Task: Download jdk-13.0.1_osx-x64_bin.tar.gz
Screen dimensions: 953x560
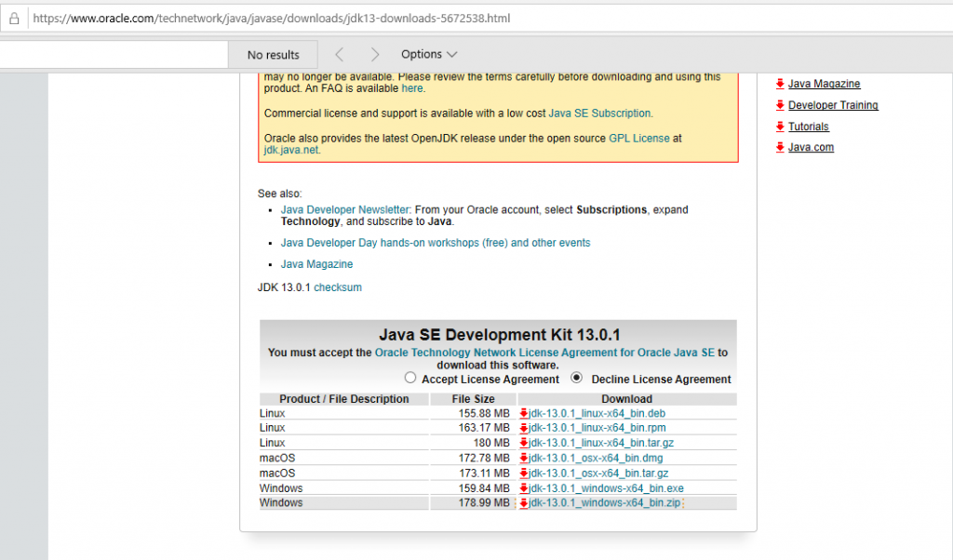Action: click(598, 473)
